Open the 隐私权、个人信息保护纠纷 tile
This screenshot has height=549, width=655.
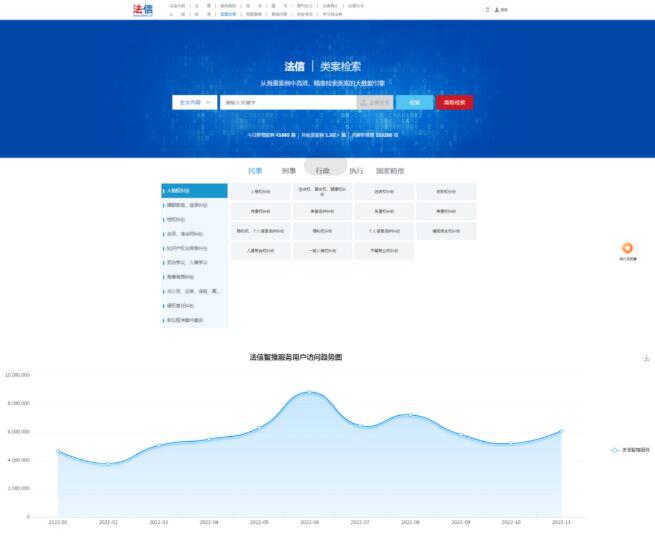[261, 231]
